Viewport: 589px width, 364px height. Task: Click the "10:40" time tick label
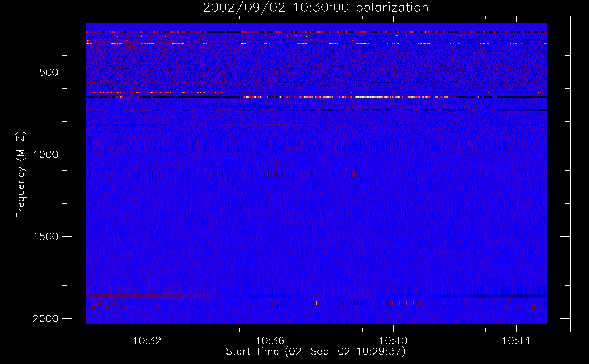pyautogui.click(x=393, y=341)
